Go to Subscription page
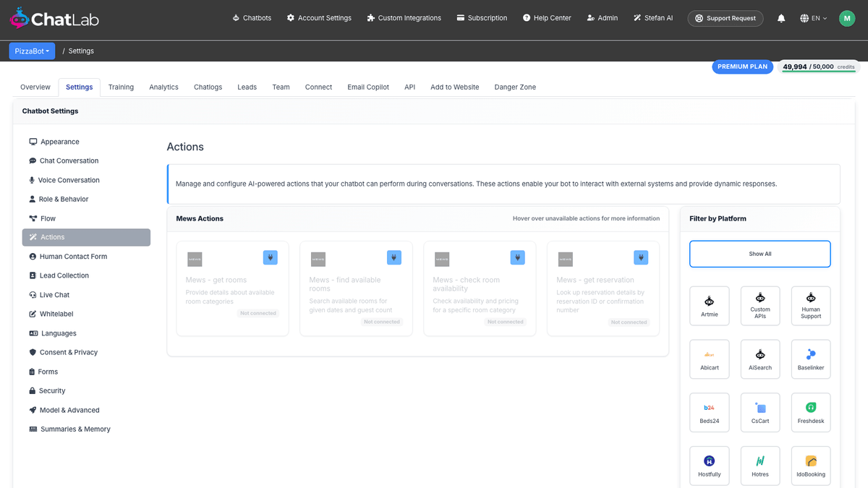Screen dimensions: 868x488 tap(482, 18)
